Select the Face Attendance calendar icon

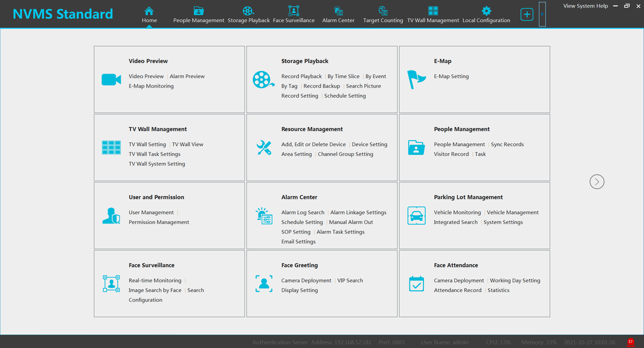click(x=416, y=284)
